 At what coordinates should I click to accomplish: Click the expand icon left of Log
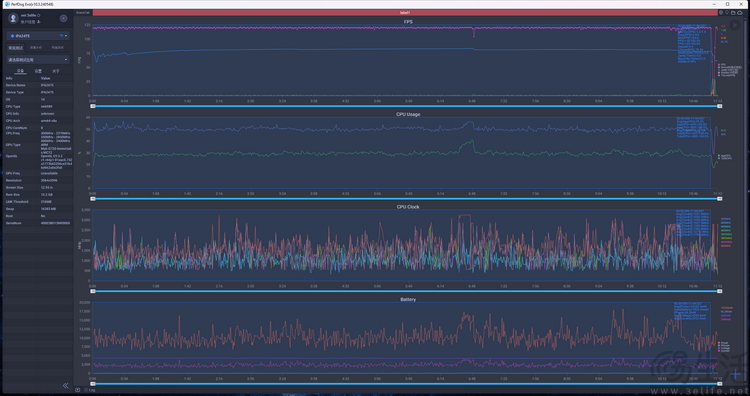click(77, 390)
